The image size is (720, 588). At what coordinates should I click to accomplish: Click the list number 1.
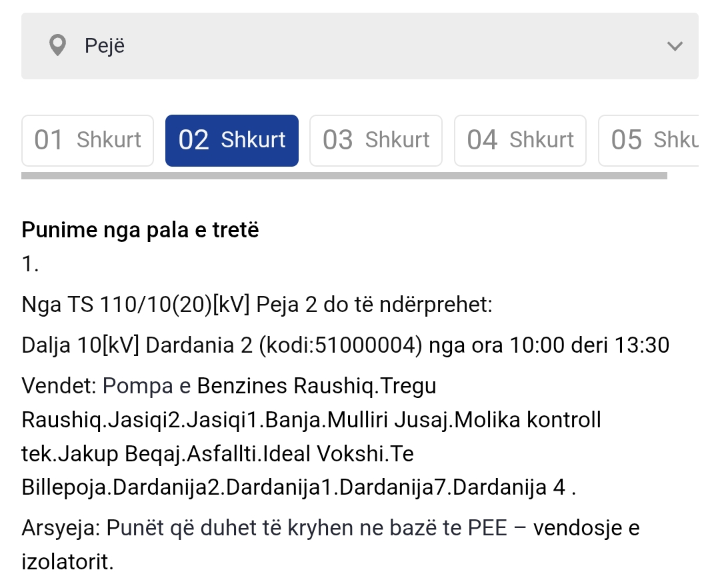(30, 265)
